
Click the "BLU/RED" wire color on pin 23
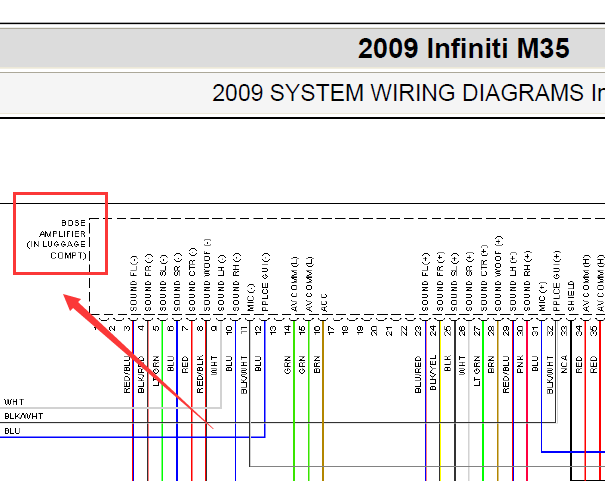418,375
